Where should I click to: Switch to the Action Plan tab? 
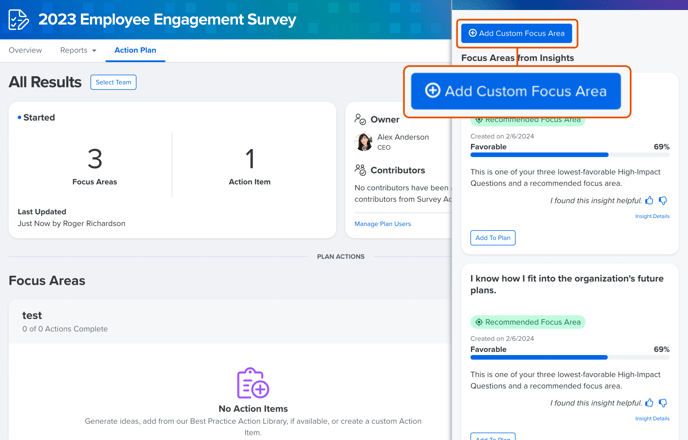pos(135,50)
